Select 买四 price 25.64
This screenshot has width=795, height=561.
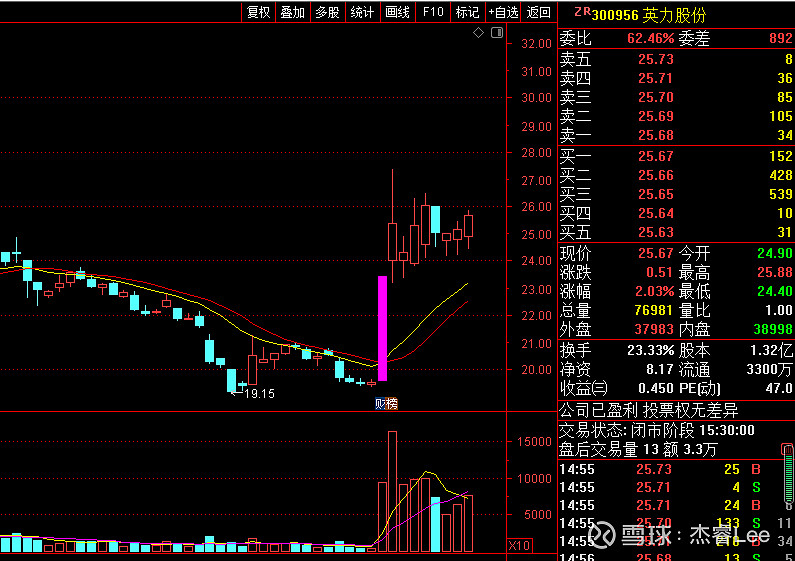click(656, 214)
